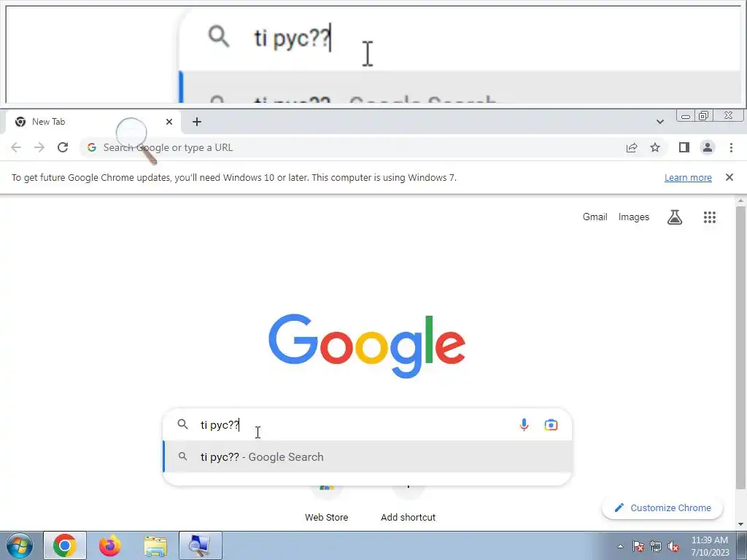Open the Chrome three-dot menu
The image size is (747, 560).
pos(731,147)
